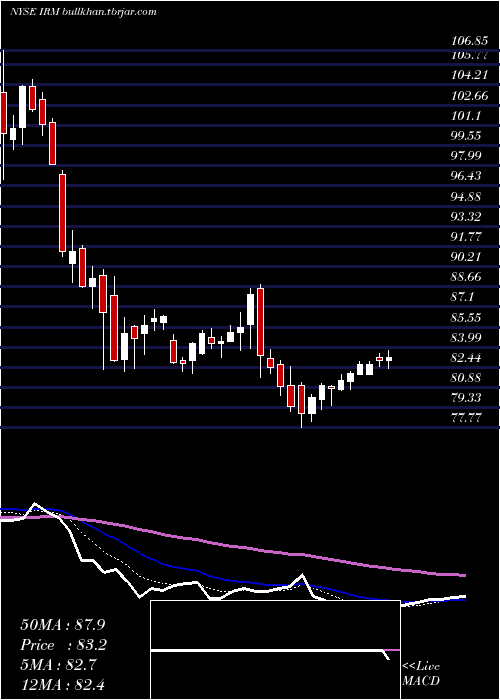Screen dimensions: 500x700
Task: Click the 80.88 price label
Action: coord(467,378)
